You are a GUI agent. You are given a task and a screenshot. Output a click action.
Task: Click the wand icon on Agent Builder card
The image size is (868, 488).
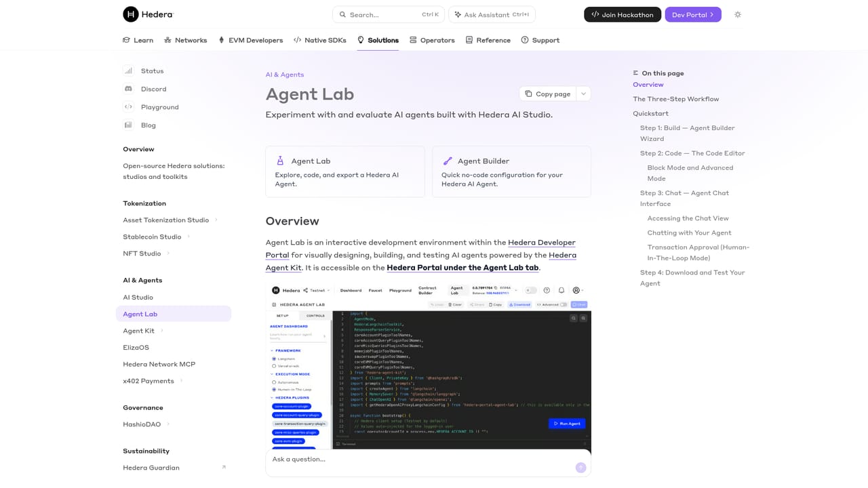click(448, 161)
